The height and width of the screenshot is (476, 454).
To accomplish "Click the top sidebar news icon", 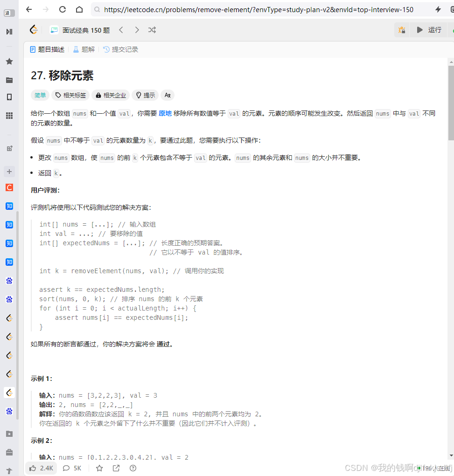I will pyautogui.click(x=8, y=13).
